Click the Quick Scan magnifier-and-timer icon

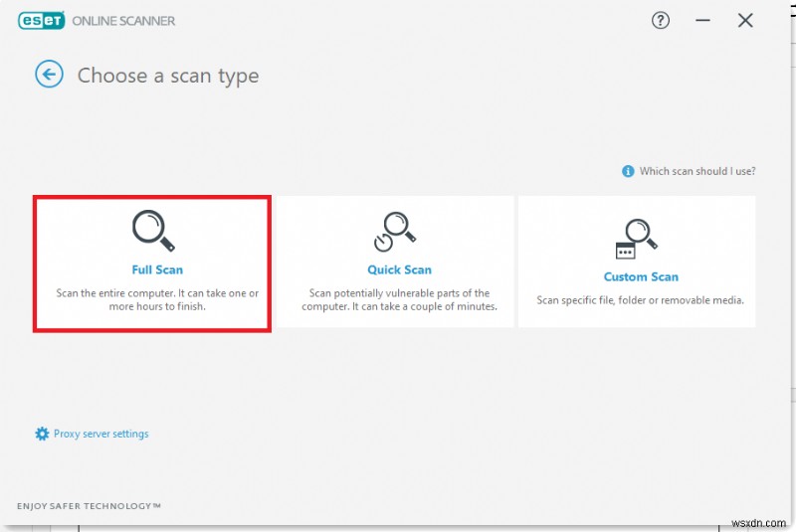[395, 232]
